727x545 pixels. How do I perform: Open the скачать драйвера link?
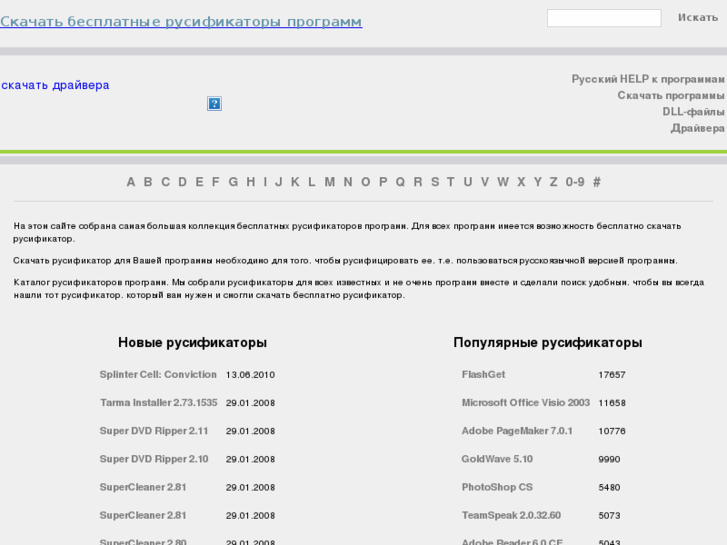click(55, 85)
